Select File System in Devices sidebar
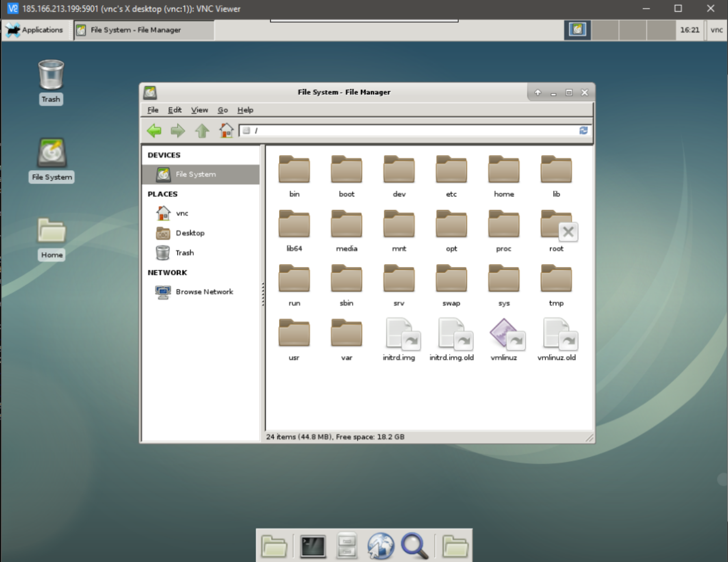The height and width of the screenshot is (562, 728). 201,174
